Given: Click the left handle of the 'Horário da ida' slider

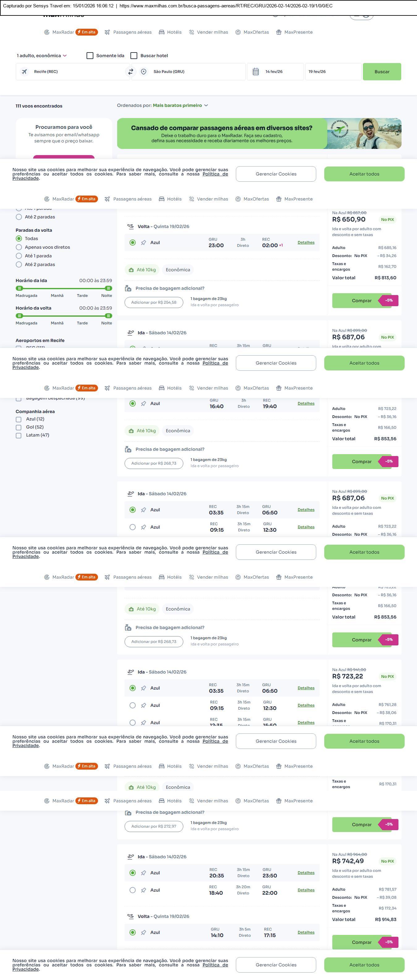Looking at the screenshot, I should pos(19,288).
